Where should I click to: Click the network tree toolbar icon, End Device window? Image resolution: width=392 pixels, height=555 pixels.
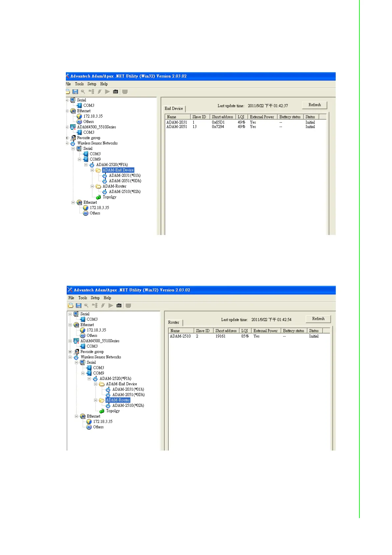(x=91, y=92)
